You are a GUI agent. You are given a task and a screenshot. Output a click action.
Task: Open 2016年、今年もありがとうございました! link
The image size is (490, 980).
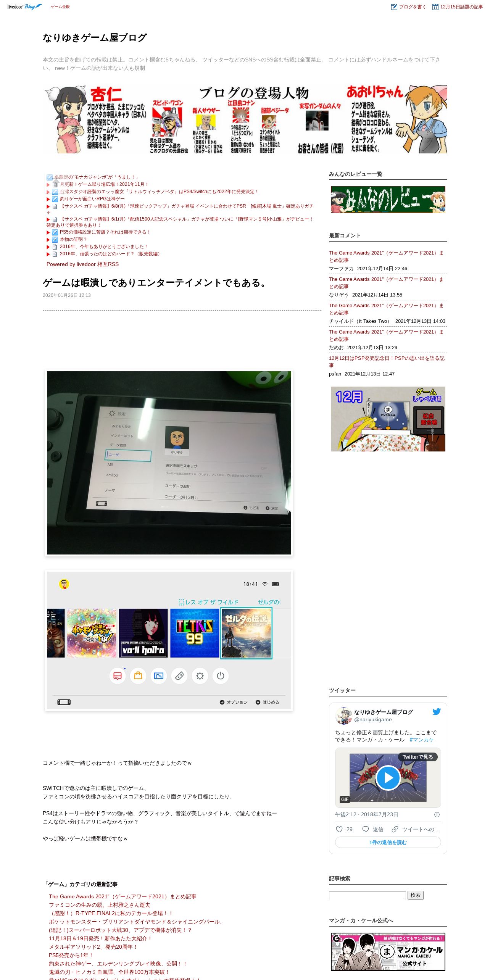(x=104, y=247)
